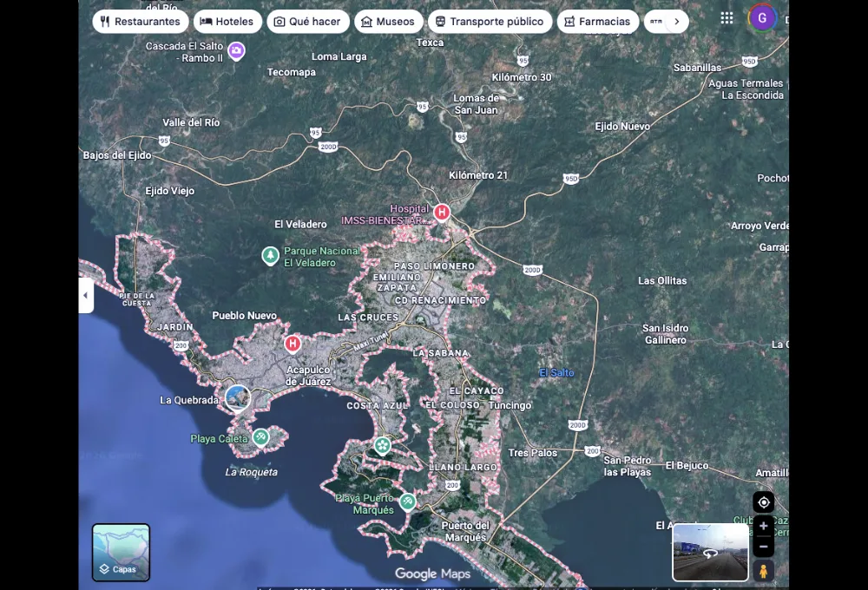The height and width of the screenshot is (590, 868).
Task: Click the Farmacias cross icon
Action: tap(569, 21)
